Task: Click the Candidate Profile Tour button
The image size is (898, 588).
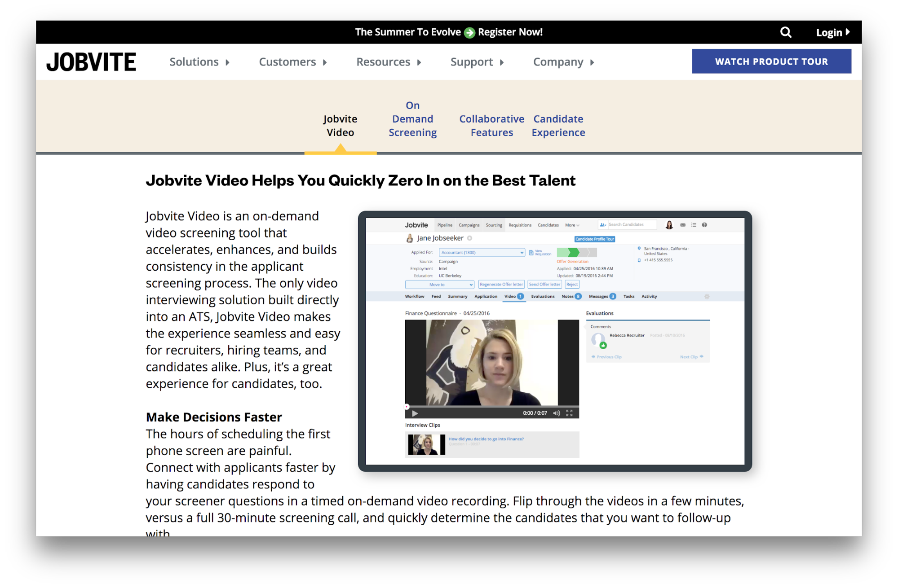Action: tap(594, 239)
